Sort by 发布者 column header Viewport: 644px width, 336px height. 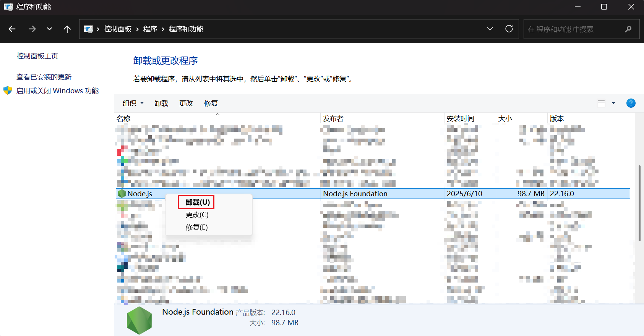[383, 119]
